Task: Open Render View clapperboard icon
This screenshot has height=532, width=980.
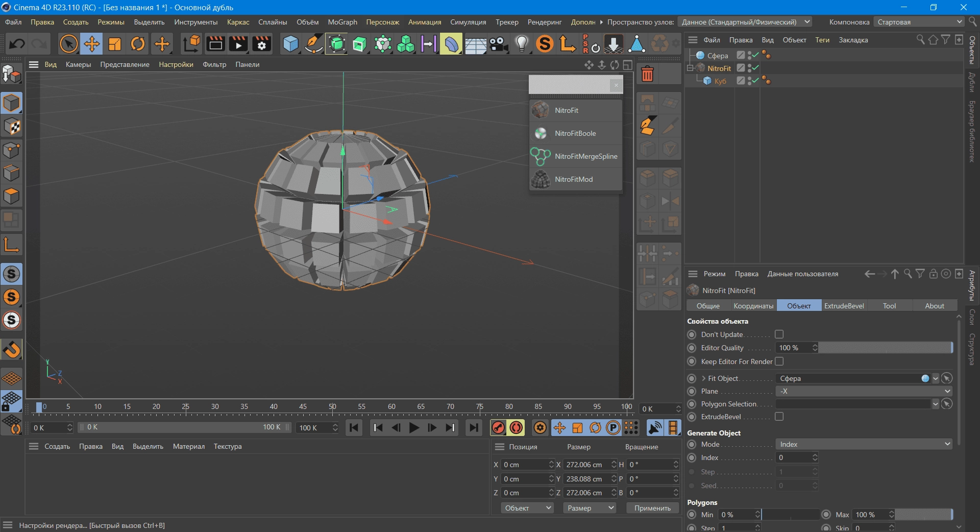Action: coord(215,44)
